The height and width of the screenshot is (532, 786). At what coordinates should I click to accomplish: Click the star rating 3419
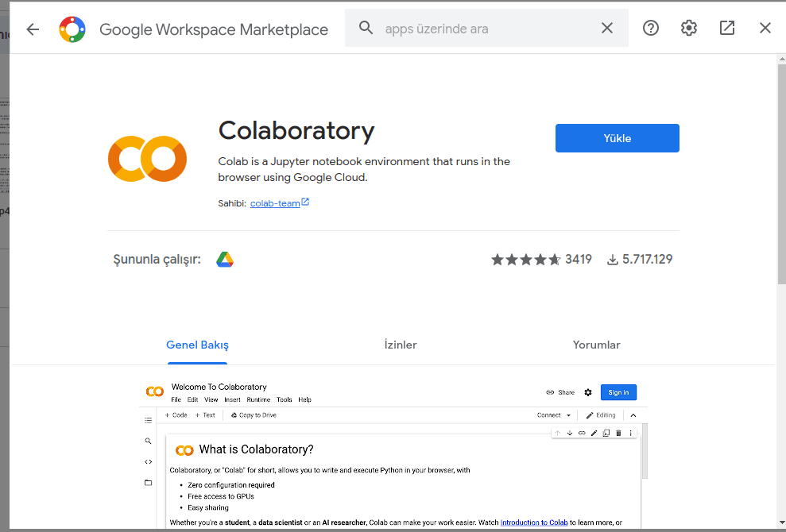coord(541,260)
